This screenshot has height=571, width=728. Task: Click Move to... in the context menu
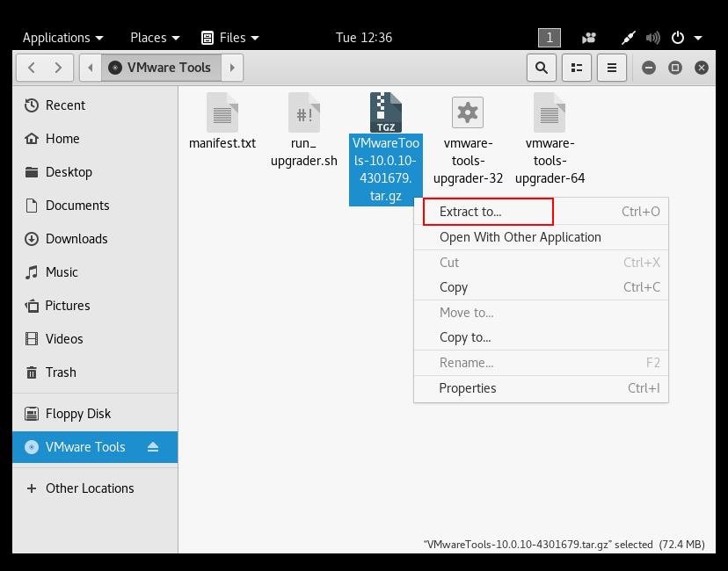point(541,312)
